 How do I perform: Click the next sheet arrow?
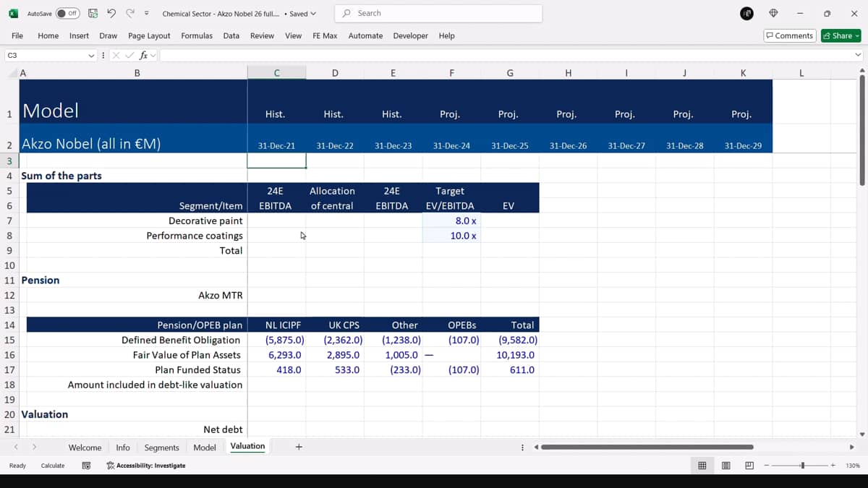34,448
